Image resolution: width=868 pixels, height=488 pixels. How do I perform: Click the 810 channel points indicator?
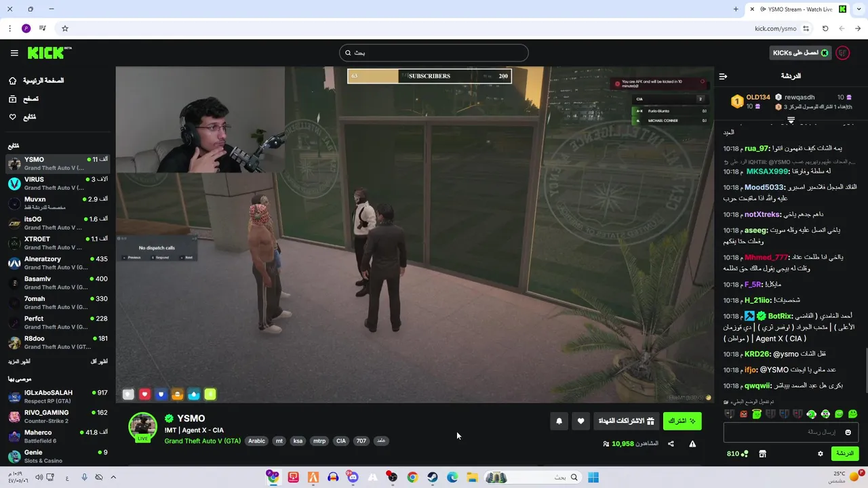coord(737,453)
